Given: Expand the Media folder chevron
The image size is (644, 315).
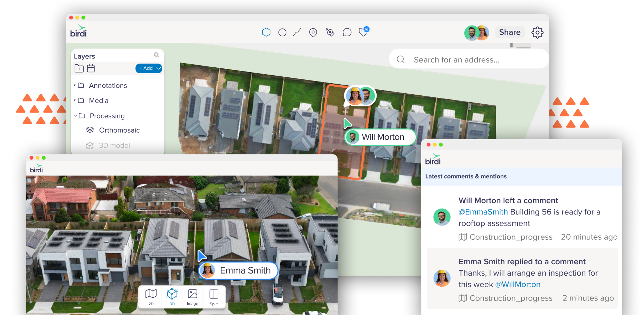Looking at the screenshot, I should pyautogui.click(x=75, y=100).
